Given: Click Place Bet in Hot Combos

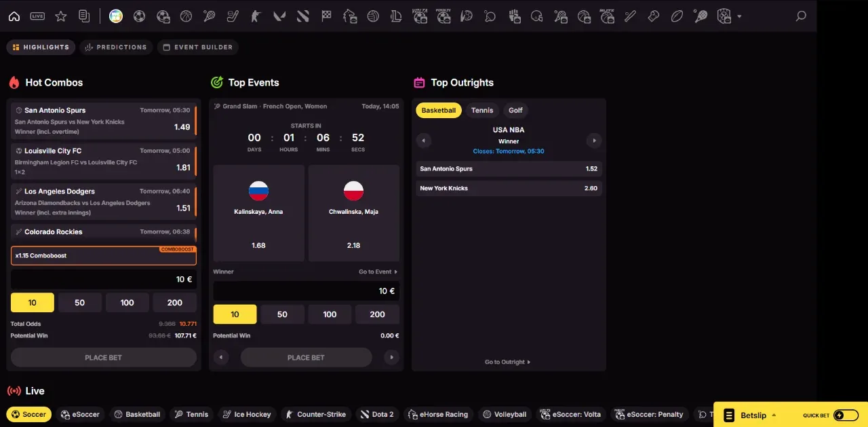Looking at the screenshot, I should tap(104, 357).
